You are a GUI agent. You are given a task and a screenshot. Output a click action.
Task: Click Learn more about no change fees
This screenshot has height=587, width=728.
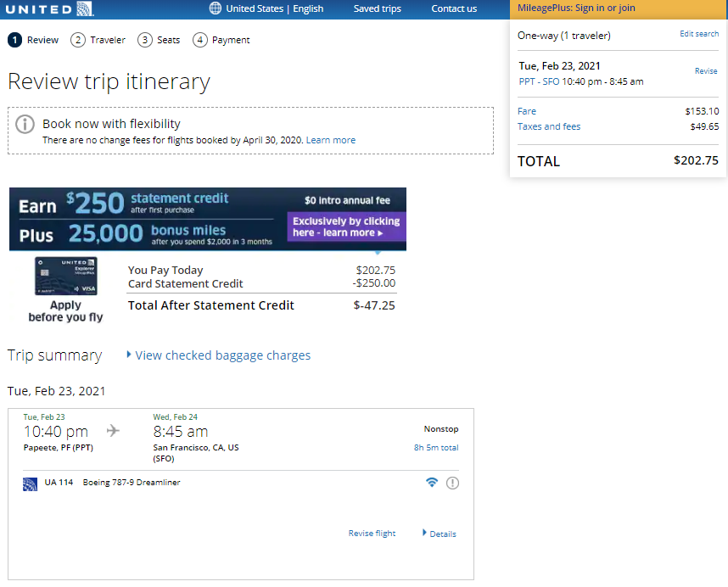pyautogui.click(x=331, y=140)
